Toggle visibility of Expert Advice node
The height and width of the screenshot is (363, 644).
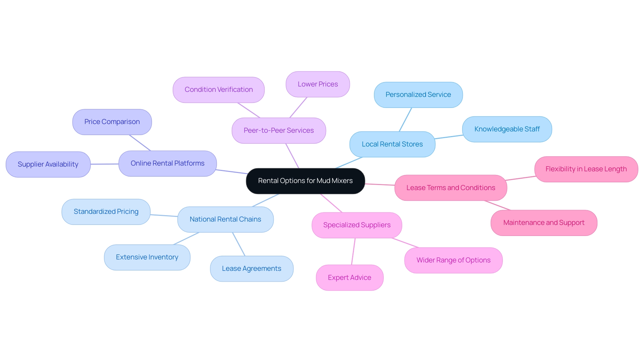[350, 277]
